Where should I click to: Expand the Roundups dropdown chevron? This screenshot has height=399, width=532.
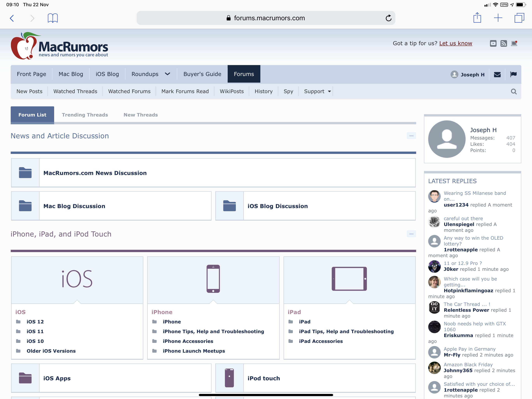[168, 74]
